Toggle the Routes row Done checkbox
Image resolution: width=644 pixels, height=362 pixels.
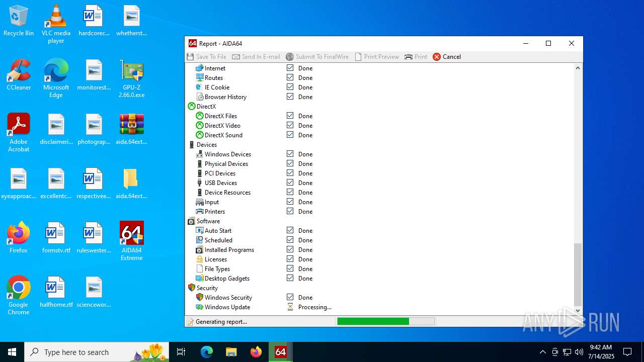point(290,77)
